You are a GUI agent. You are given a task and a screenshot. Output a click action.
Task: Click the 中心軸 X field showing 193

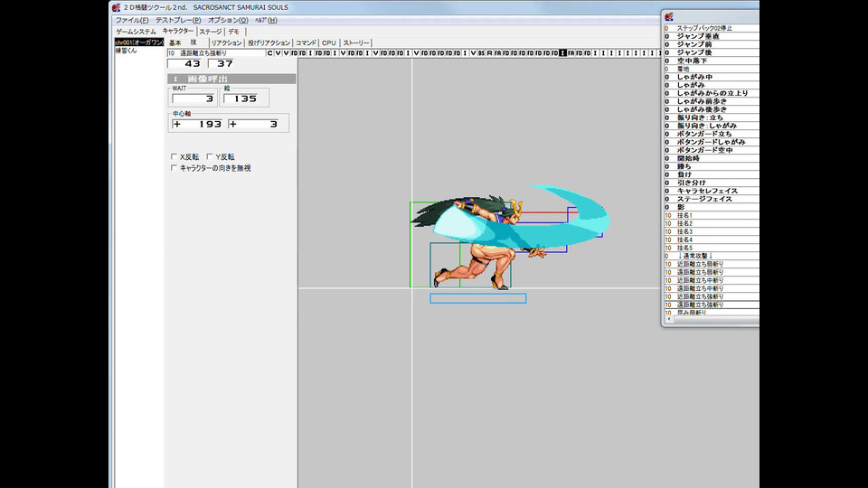coord(198,124)
